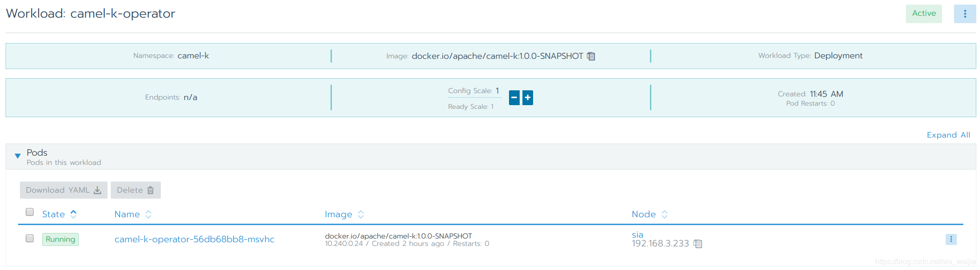Sort pods by Name column

[x=133, y=214]
